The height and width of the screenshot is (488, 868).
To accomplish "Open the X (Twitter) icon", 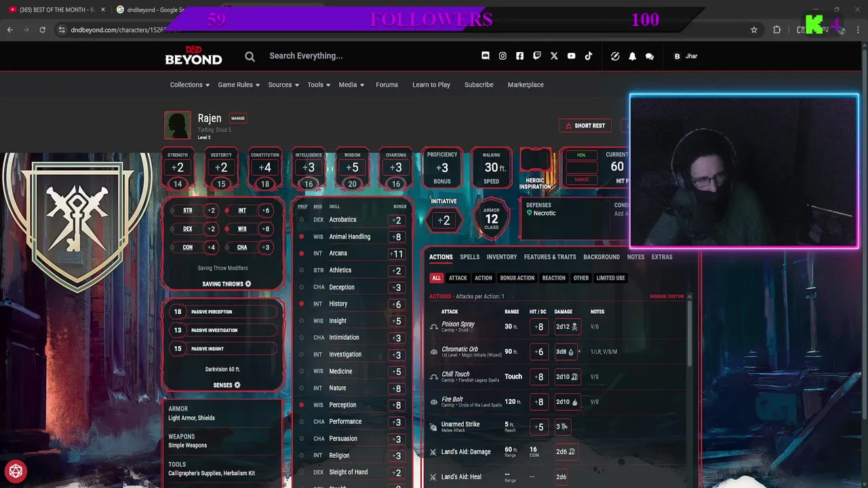I will (x=554, y=56).
